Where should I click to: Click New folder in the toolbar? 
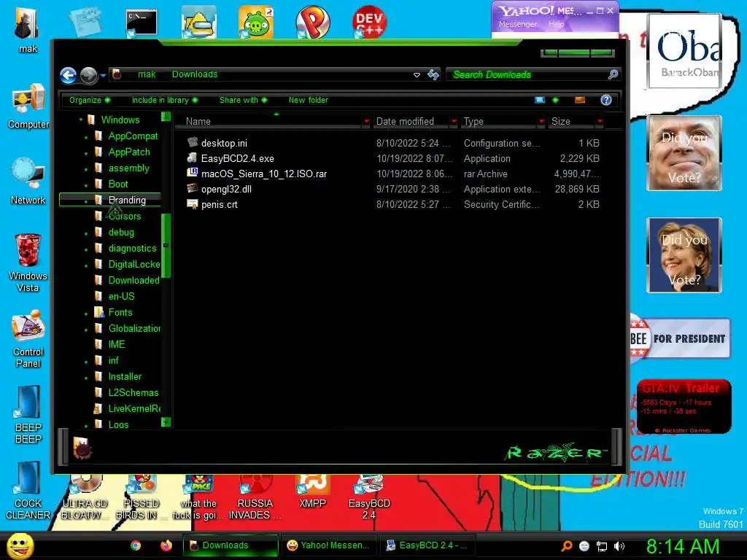click(309, 100)
